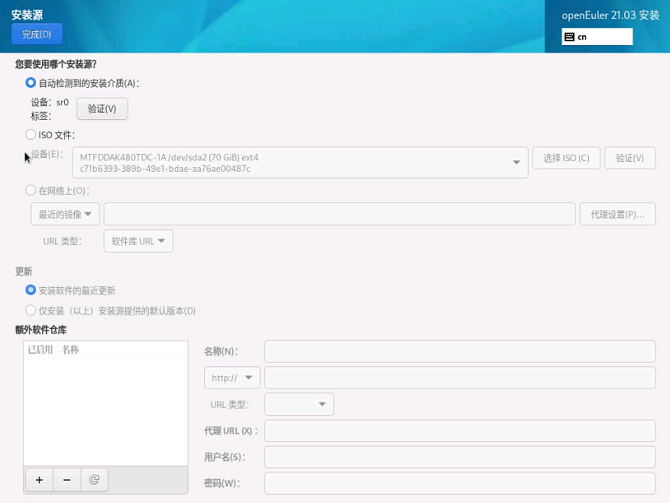Select the auto-detected installation media option

[31, 83]
